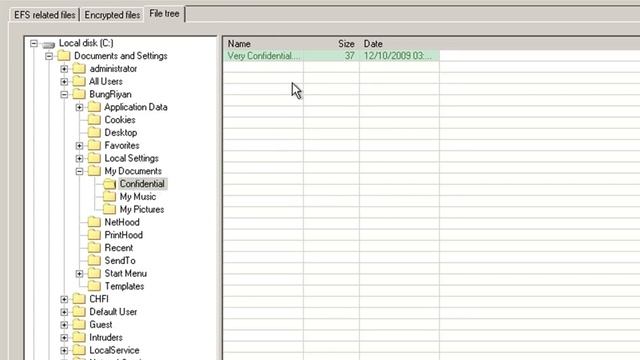Click the BungRiyan folder icon
Screen dimensions: 640x360
click(79, 94)
